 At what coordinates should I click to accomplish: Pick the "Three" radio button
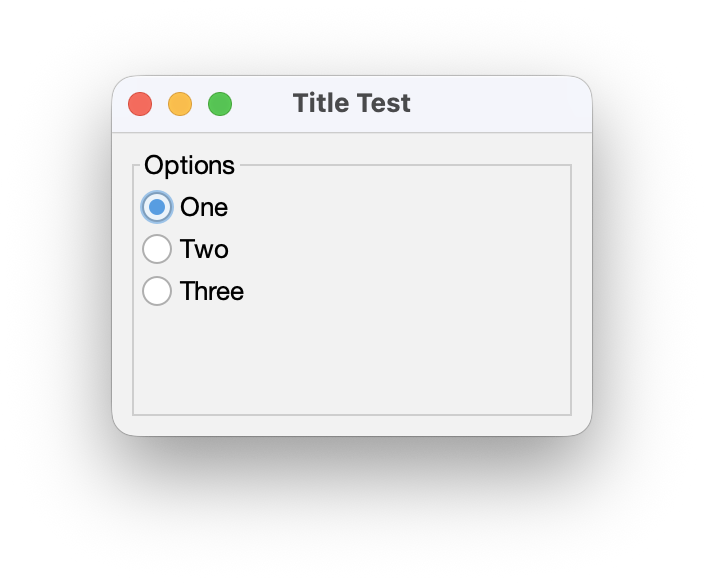157,291
